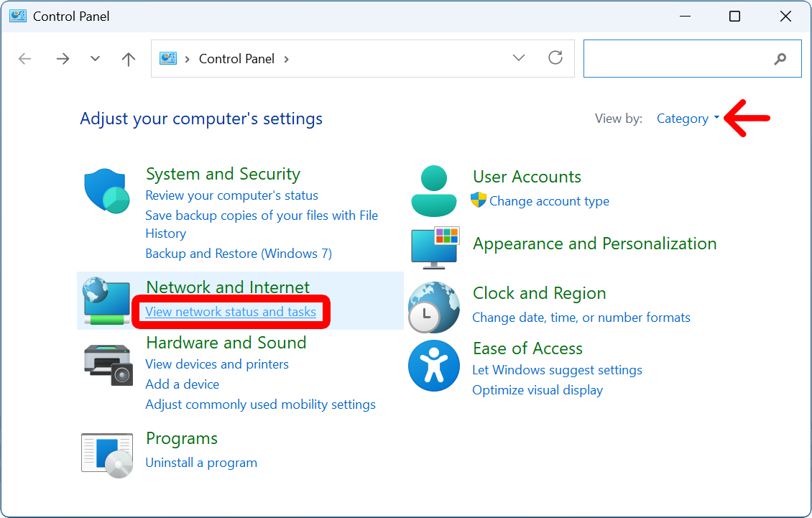Image resolution: width=812 pixels, height=518 pixels.
Task: Open the Programs disc icon
Action: (x=107, y=455)
